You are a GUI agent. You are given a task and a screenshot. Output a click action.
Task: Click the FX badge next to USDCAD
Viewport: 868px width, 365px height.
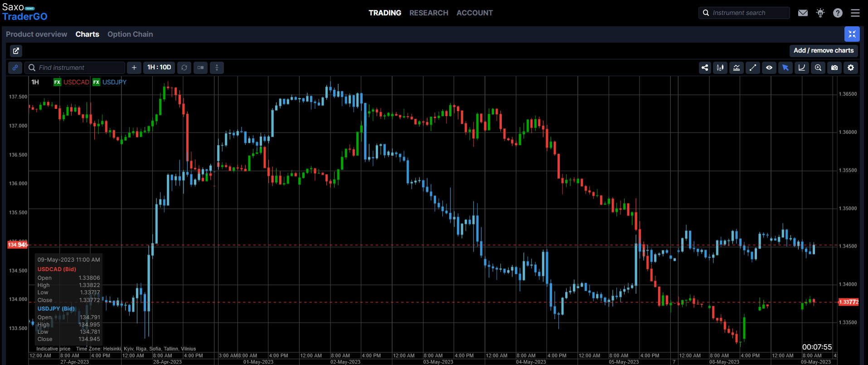point(57,82)
